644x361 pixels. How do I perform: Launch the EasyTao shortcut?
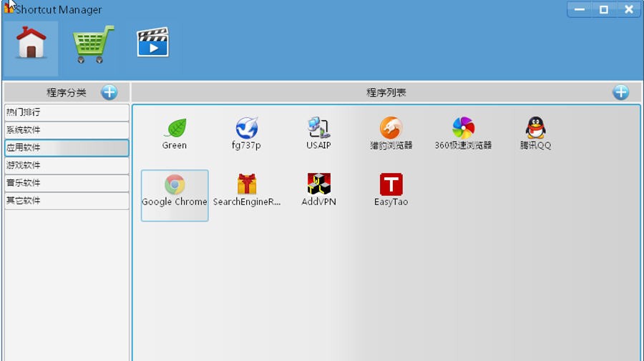click(391, 190)
